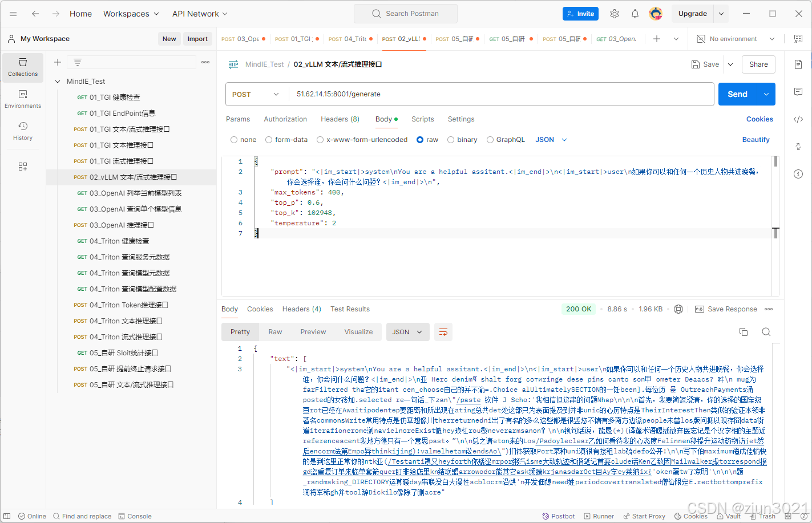Screen dimensions: 812x523
Task: Open the Console in status bar
Action: click(135, 516)
